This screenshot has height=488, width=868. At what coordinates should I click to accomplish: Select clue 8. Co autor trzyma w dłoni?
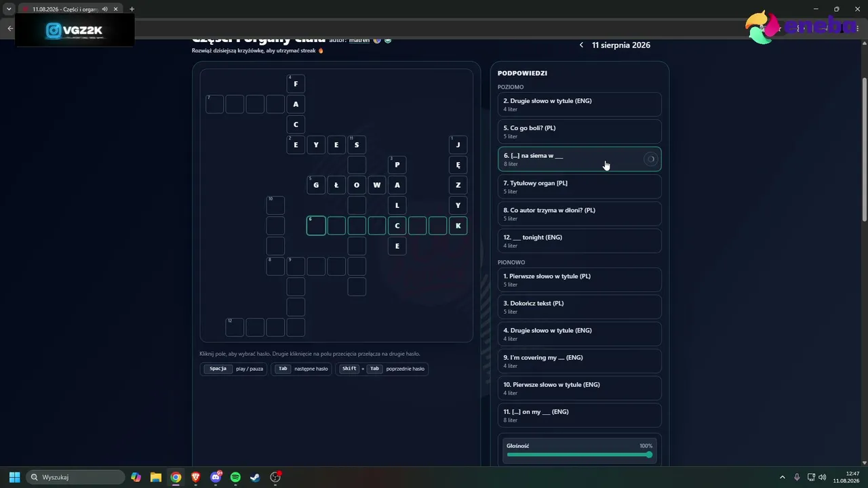tap(580, 214)
